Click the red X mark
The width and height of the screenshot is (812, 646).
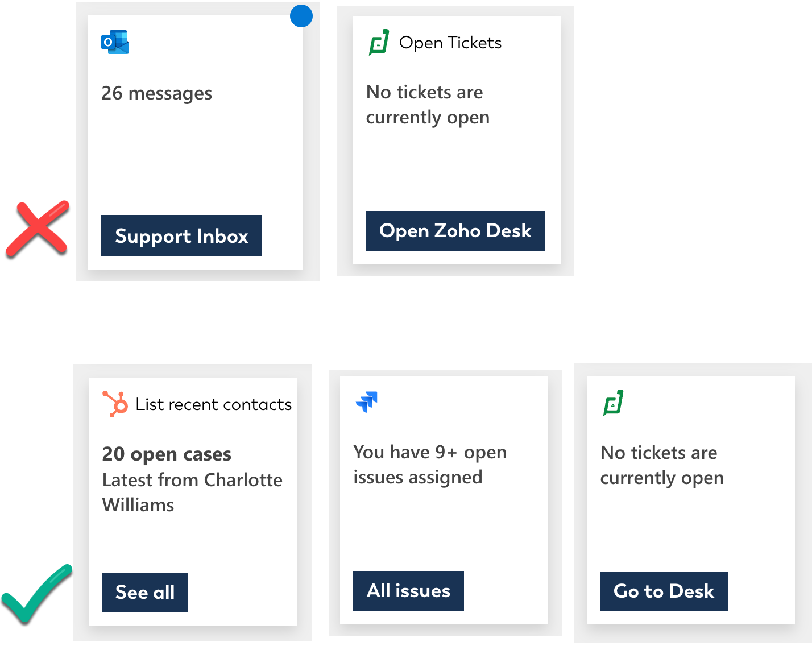pyautogui.click(x=38, y=227)
